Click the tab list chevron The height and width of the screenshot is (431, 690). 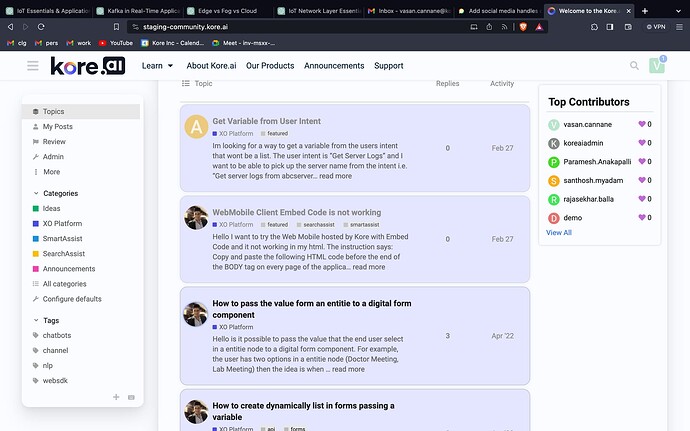pyautogui.click(x=678, y=11)
